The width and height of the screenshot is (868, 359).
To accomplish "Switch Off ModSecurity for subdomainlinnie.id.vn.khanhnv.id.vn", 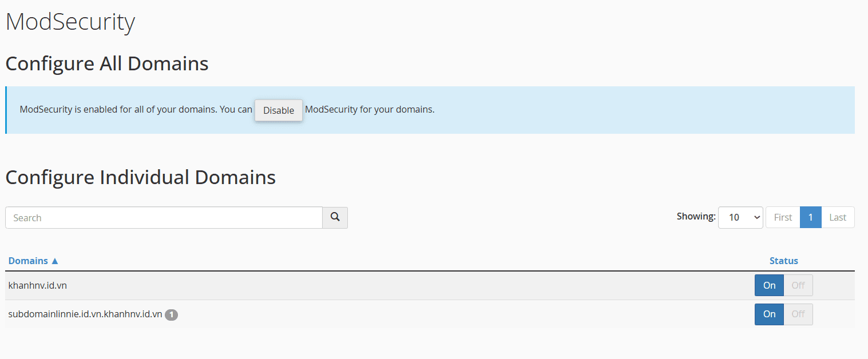I will coord(798,314).
